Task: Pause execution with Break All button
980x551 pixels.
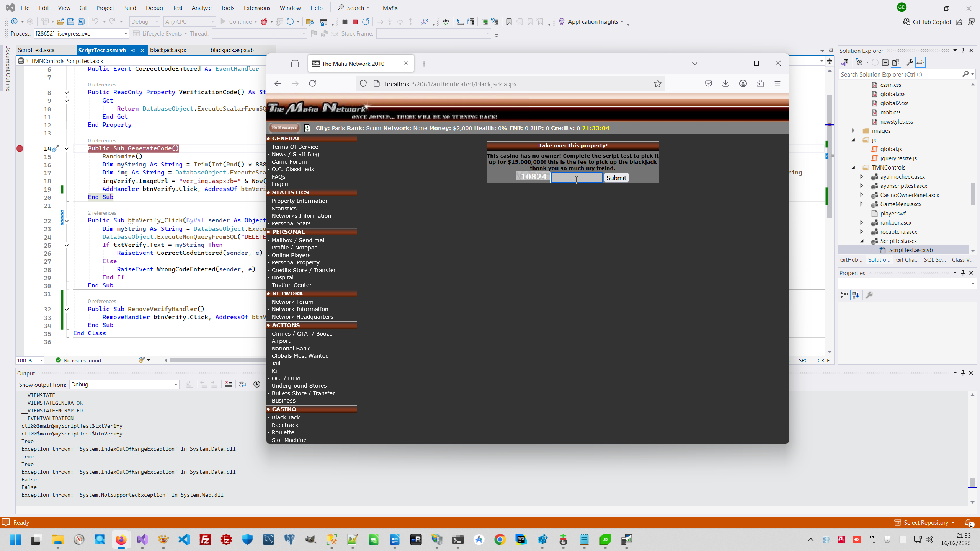Action: pyautogui.click(x=345, y=22)
